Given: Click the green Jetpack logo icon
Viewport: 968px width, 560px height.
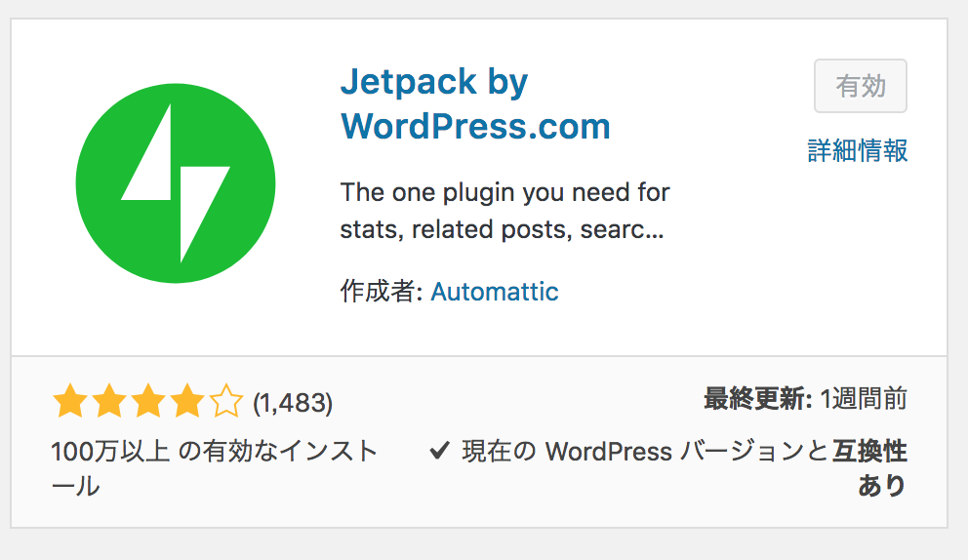Looking at the screenshot, I should pos(176,183).
